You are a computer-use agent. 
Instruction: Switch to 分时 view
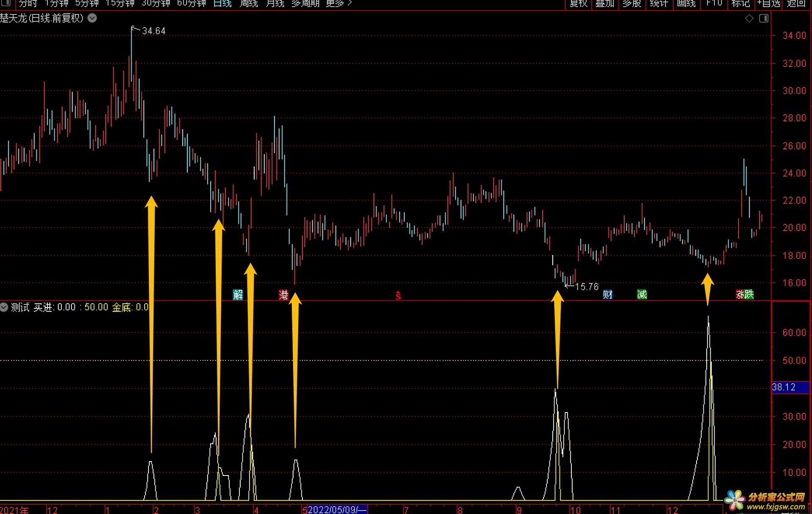(x=28, y=3)
